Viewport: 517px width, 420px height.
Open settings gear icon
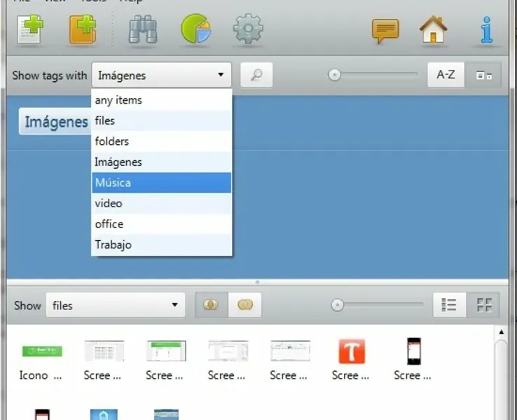248,29
